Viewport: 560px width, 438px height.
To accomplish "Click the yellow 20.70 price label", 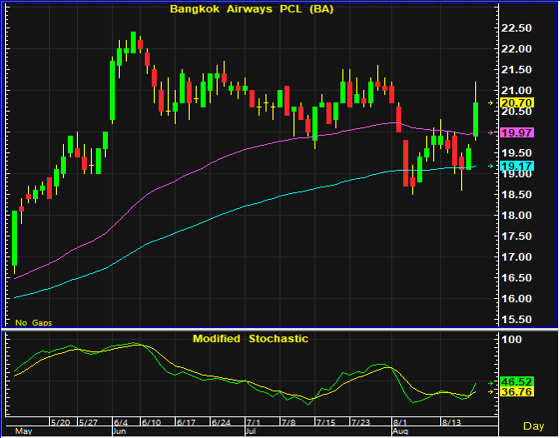I will [517, 103].
